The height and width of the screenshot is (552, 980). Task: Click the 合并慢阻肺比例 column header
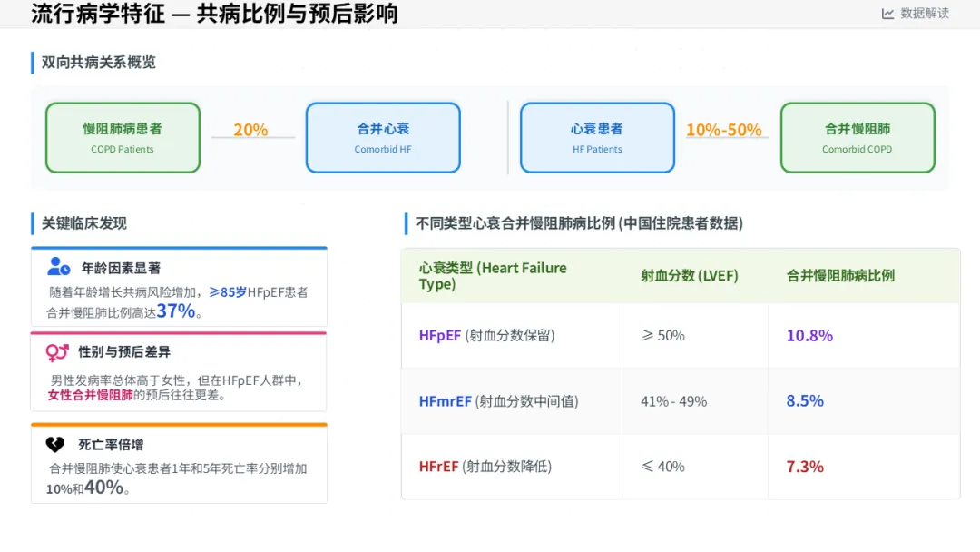[x=840, y=276]
